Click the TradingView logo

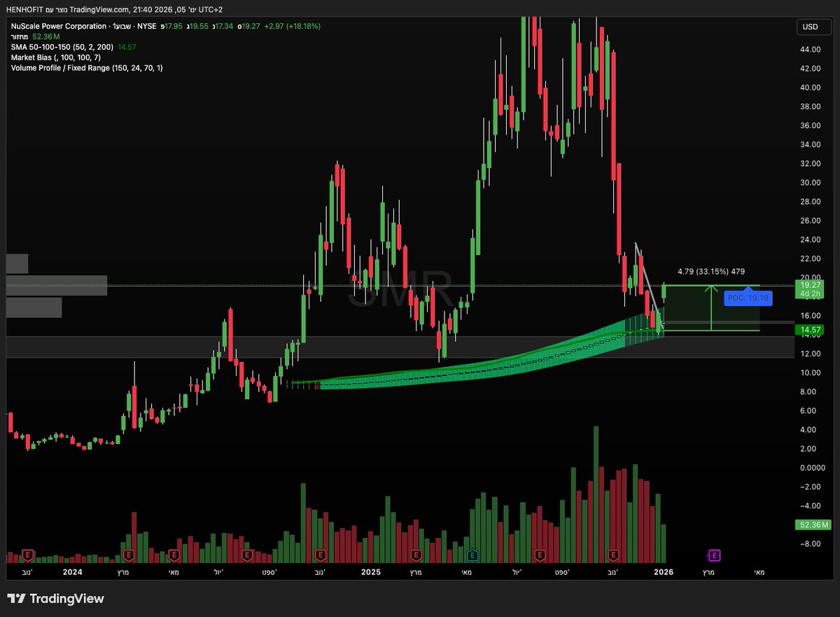point(55,599)
